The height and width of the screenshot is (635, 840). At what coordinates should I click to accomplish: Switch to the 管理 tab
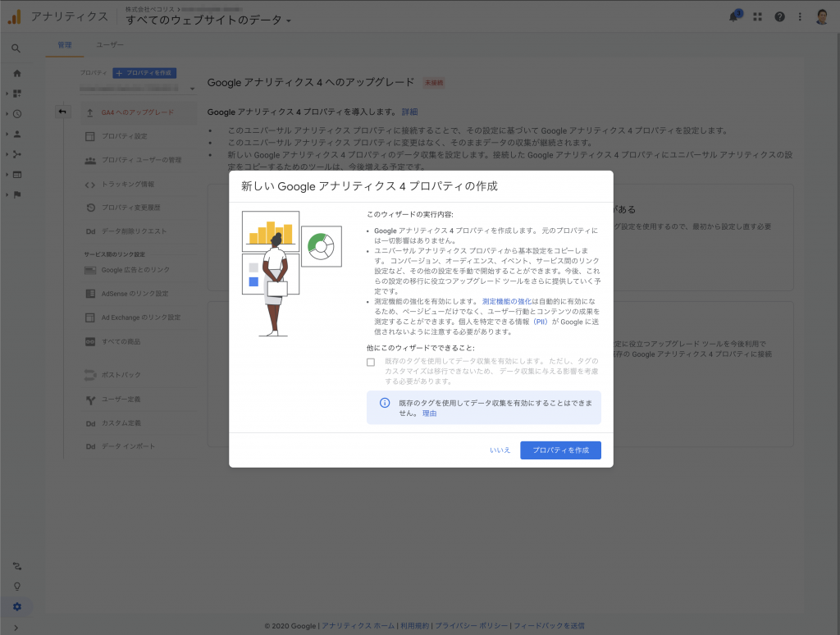65,45
